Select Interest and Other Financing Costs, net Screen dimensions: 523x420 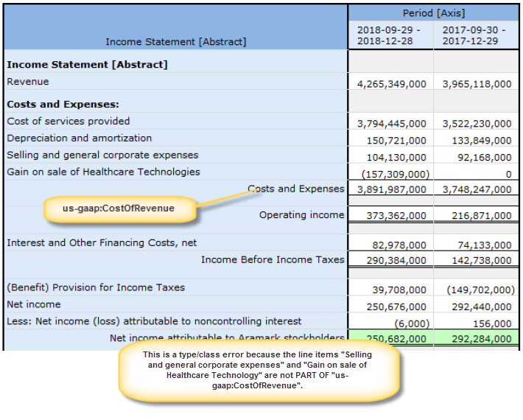[102, 242]
